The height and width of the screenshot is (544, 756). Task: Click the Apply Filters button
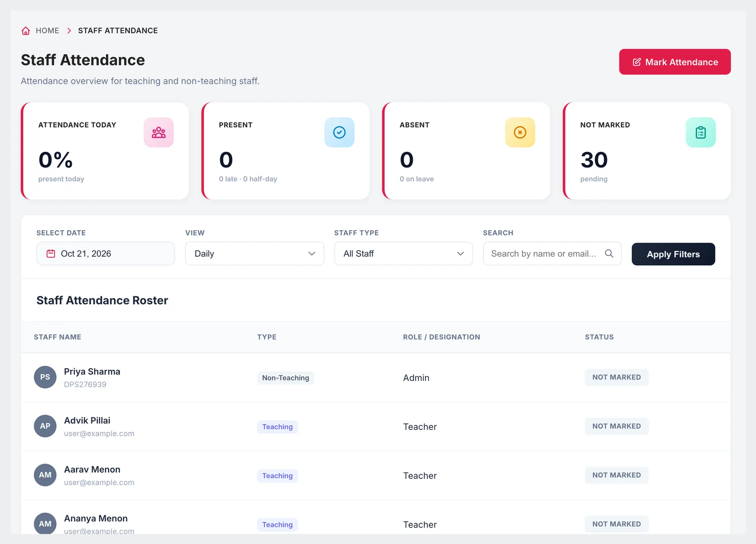click(673, 254)
